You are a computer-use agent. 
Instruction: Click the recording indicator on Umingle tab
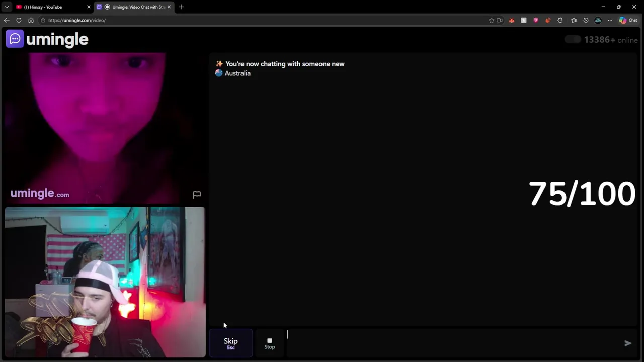tap(107, 7)
